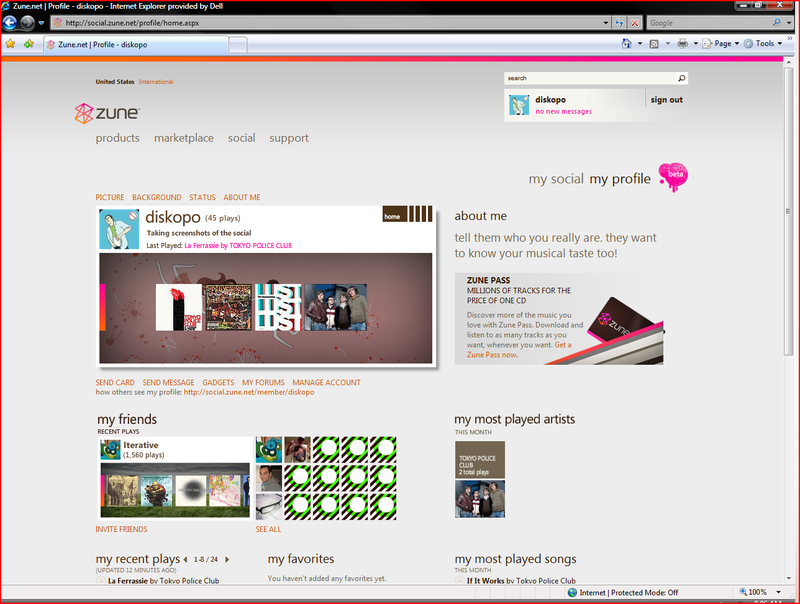Switch to my profile tab

(x=620, y=179)
